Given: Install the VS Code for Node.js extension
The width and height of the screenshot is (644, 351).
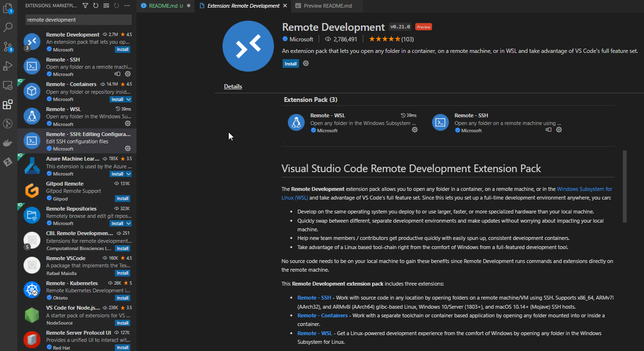Looking at the screenshot, I should coord(123,323).
